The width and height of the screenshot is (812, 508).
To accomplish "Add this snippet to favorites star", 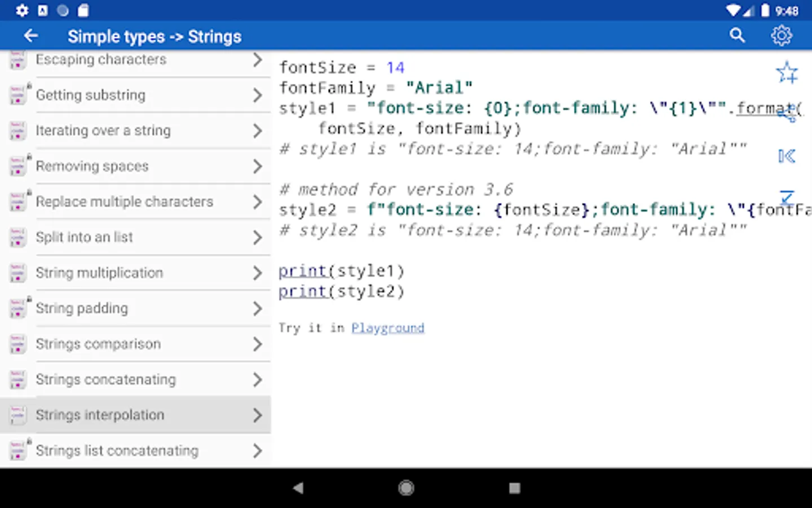I will coord(787,72).
